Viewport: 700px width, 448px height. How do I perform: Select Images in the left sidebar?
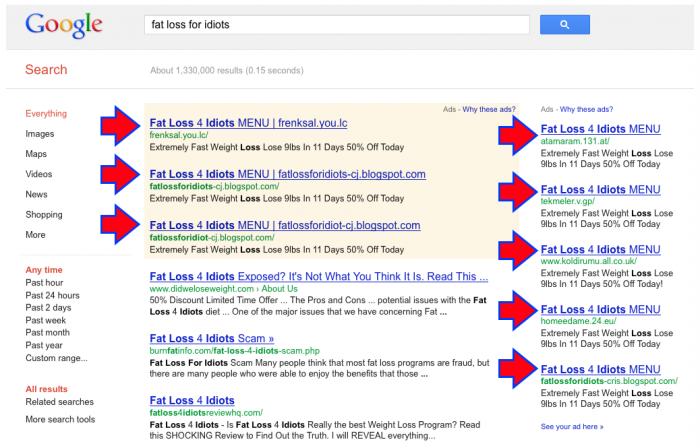tap(40, 134)
